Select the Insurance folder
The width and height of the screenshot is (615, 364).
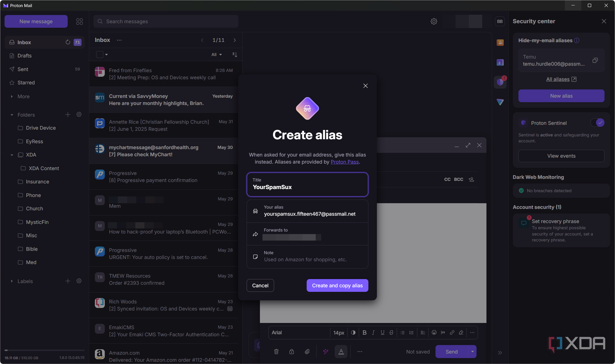[44, 182]
